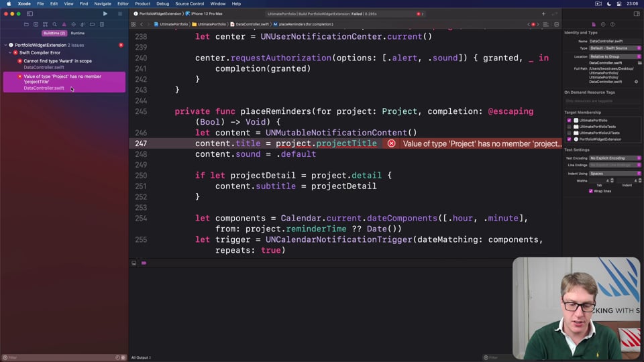This screenshot has height=362, width=644.
Task: Open the Editor menu
Action: (123, 4)
